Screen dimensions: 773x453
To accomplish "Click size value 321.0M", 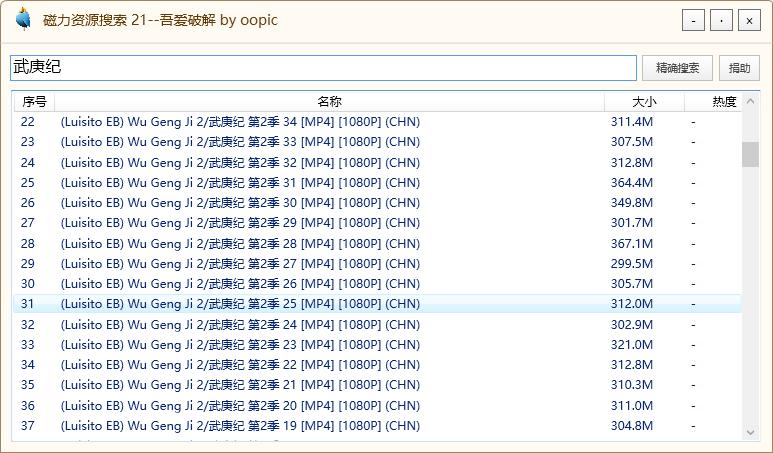I will point(632,345).
